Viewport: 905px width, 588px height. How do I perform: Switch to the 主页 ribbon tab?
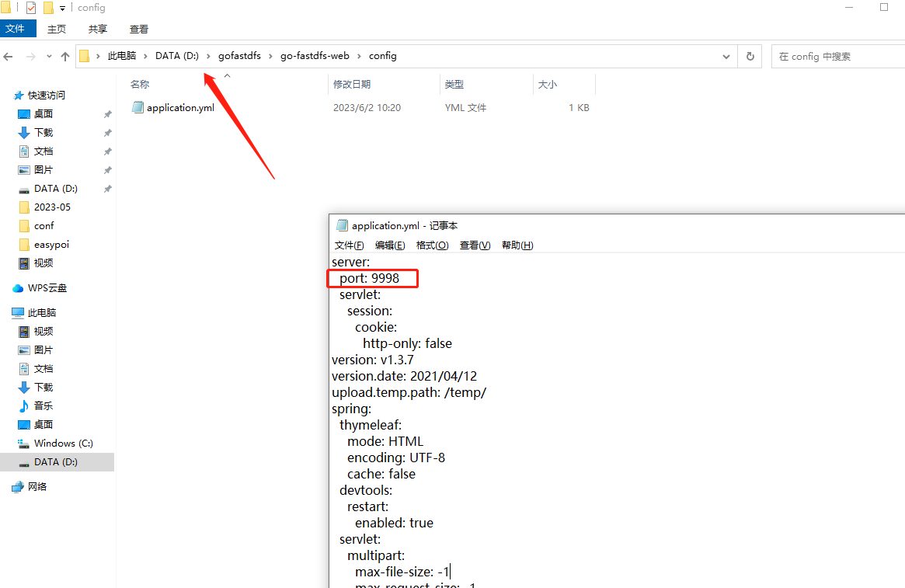coord(57,29)
